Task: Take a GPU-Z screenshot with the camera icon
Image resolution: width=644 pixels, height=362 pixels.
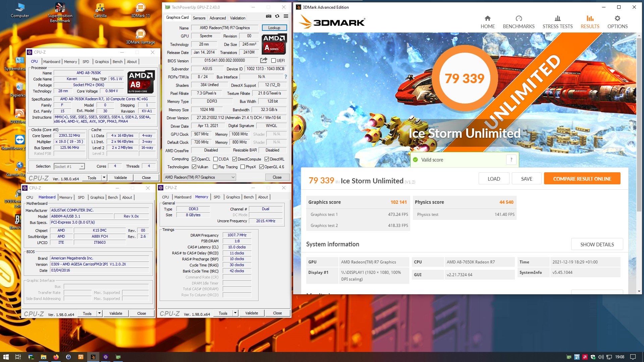Action: 269,16
